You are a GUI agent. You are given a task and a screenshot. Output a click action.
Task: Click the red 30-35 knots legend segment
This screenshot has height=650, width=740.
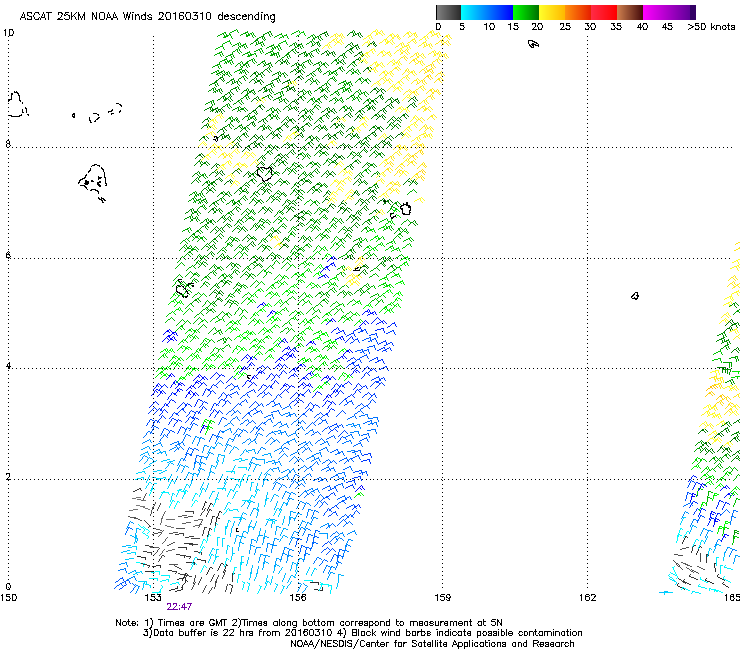click(604, 12)
